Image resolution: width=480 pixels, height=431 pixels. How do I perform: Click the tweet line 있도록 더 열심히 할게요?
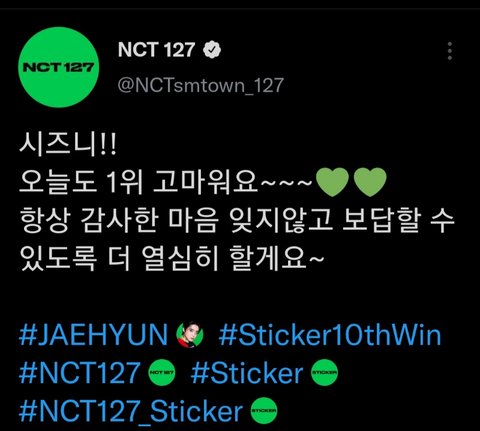(171, 258)
